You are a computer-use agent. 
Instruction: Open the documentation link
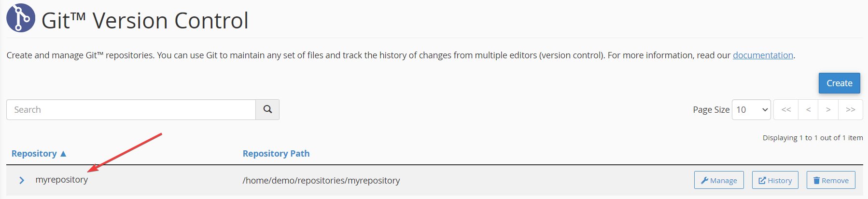[x=763, y=55]
